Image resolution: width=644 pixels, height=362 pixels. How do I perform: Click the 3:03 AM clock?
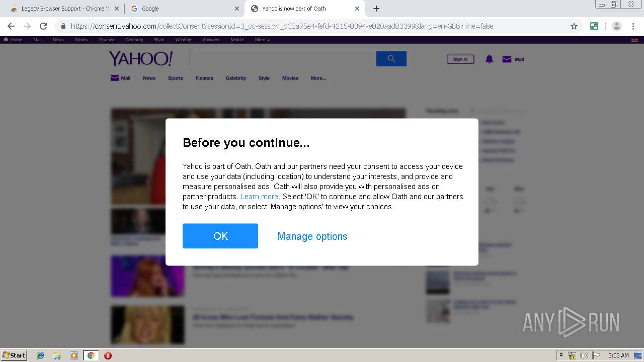point(618,355)
